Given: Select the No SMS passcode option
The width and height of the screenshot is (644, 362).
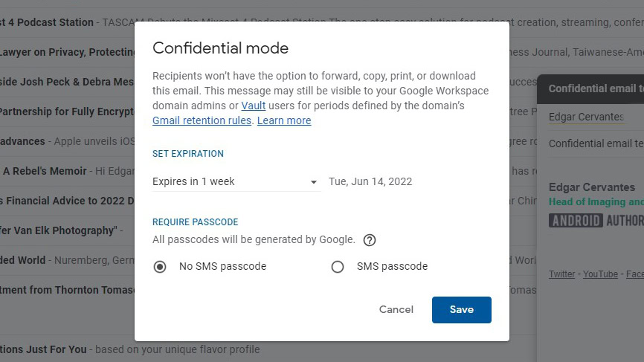Looking at the screenshot, I should click(x=160, y=267).
